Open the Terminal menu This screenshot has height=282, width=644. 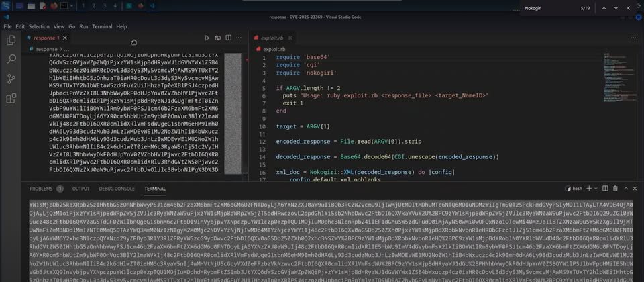(x=102, y=26)
